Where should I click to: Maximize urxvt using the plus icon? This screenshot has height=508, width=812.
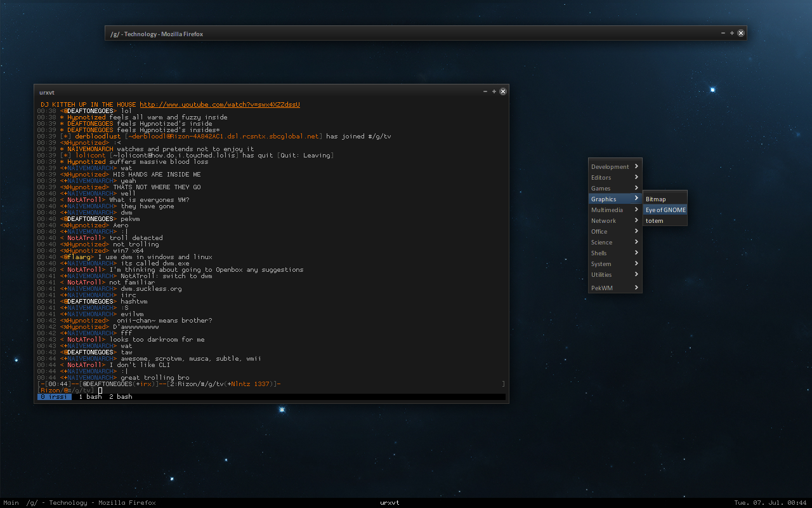point(494,91)
